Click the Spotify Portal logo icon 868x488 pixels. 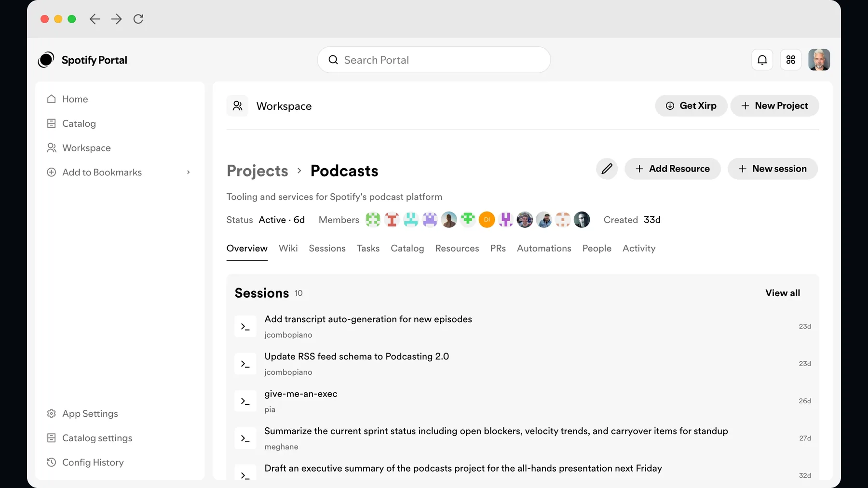[46, 60]
